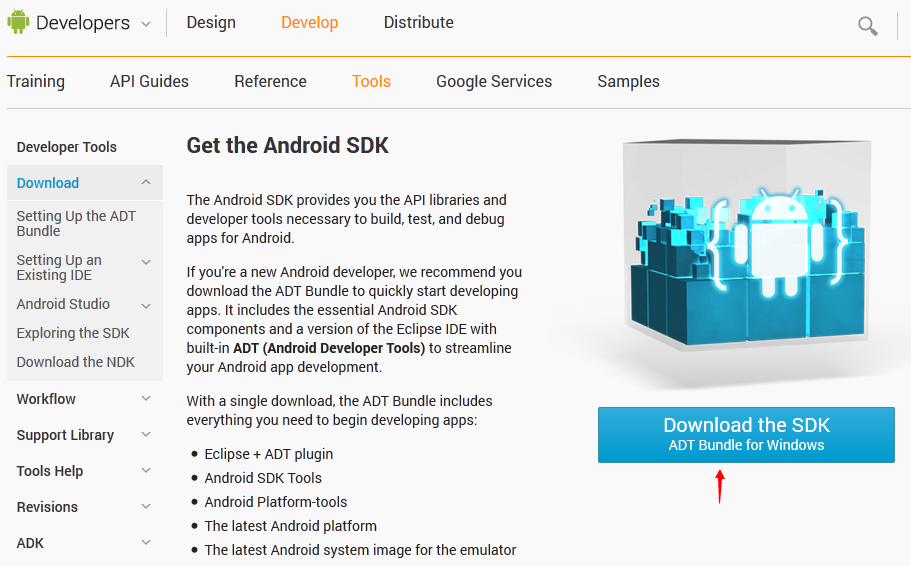Click the 'Android Platform-tools' bullet
The width and height of the screenshot is (911, 566).
[275, 501]
